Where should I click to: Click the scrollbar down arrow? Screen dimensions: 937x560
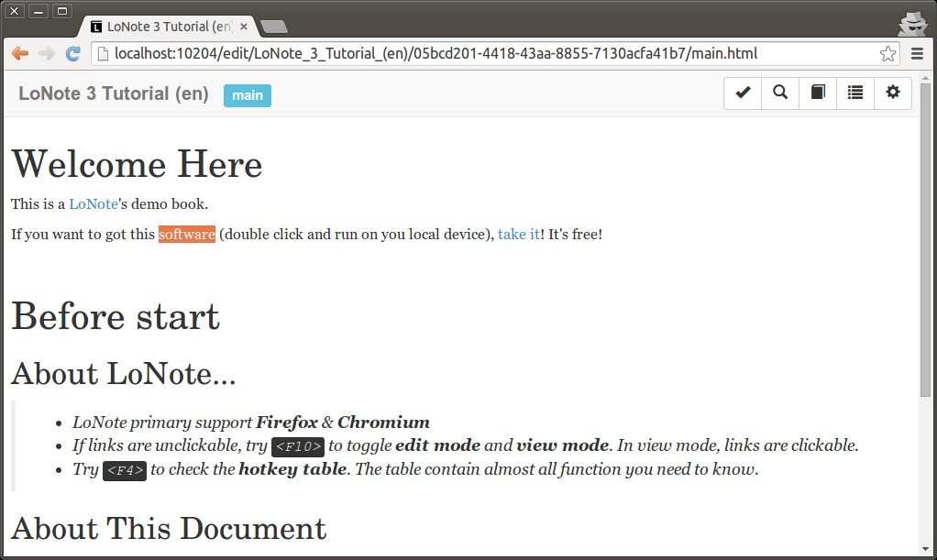pyautogui.click(x=926, y=549)
